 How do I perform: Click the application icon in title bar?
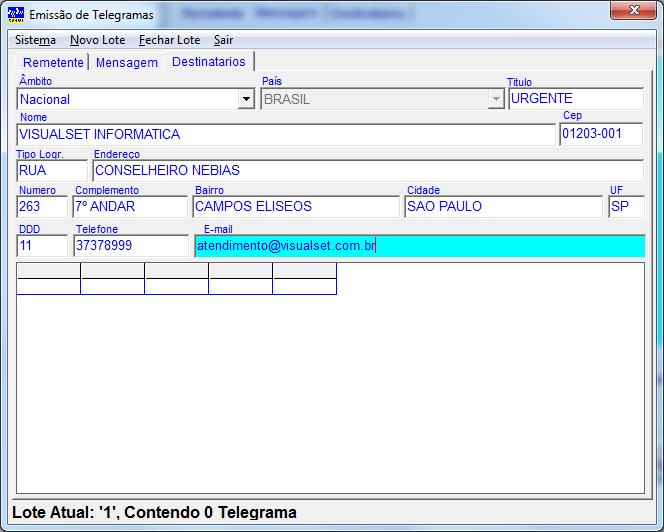coord(15,15)
